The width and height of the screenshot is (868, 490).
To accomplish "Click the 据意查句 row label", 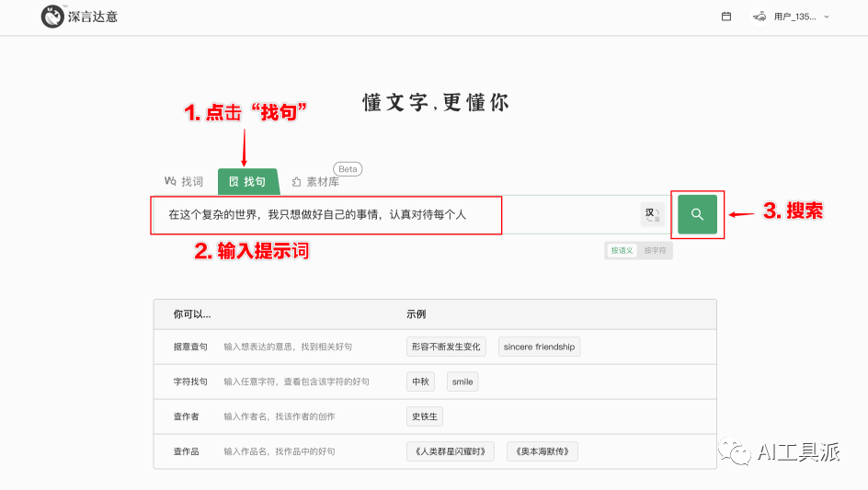I will (190, 347).
